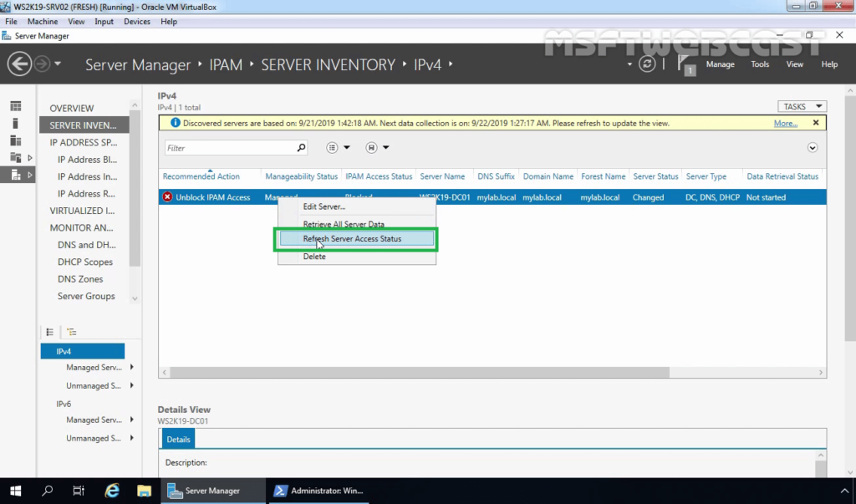The height and width of the screenshot is (504, 856).
Task: Open DHCP Scopes navigation item
Action: click(x=85, y=262)
